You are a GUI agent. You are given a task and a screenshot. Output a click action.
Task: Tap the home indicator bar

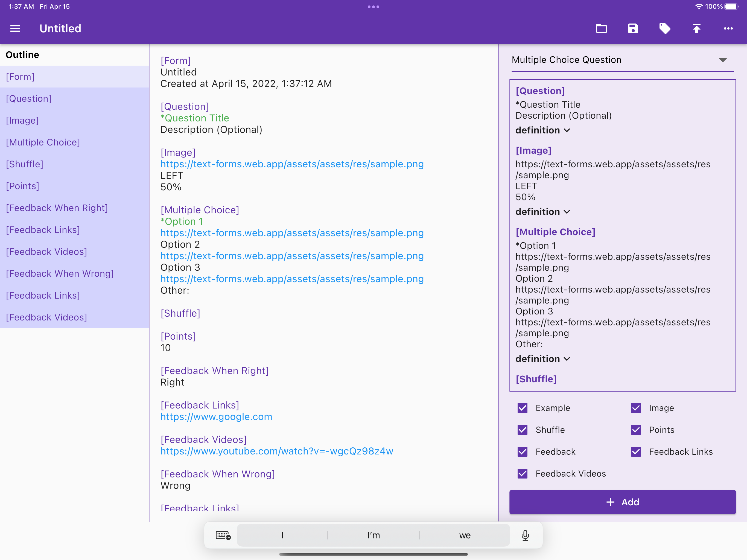coord(373,554)
